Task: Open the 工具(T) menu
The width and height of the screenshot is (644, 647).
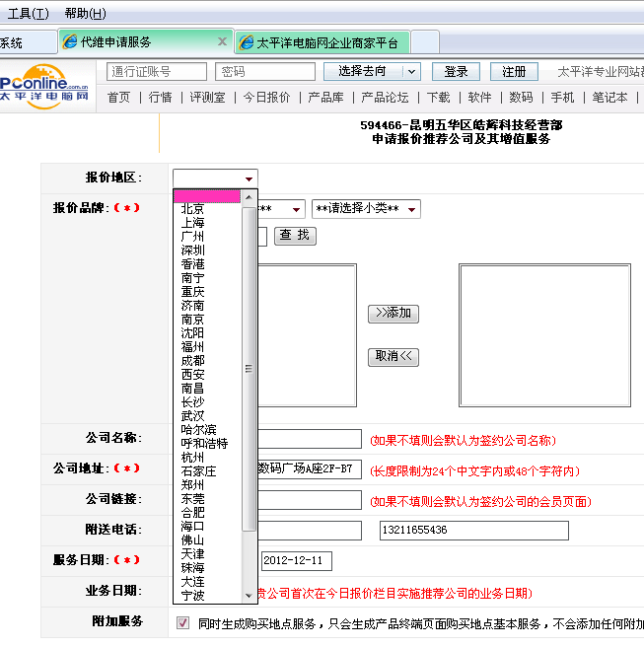Action: tap(28, 14)
